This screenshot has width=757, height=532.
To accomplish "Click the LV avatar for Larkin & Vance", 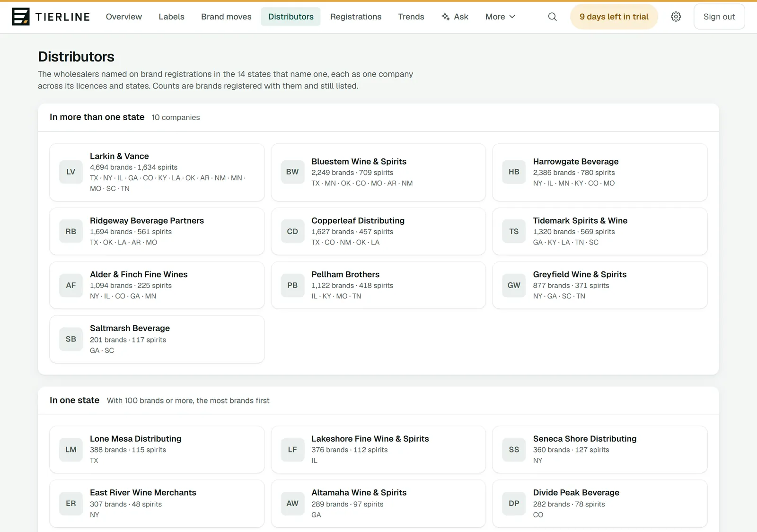I will (71, 172).
